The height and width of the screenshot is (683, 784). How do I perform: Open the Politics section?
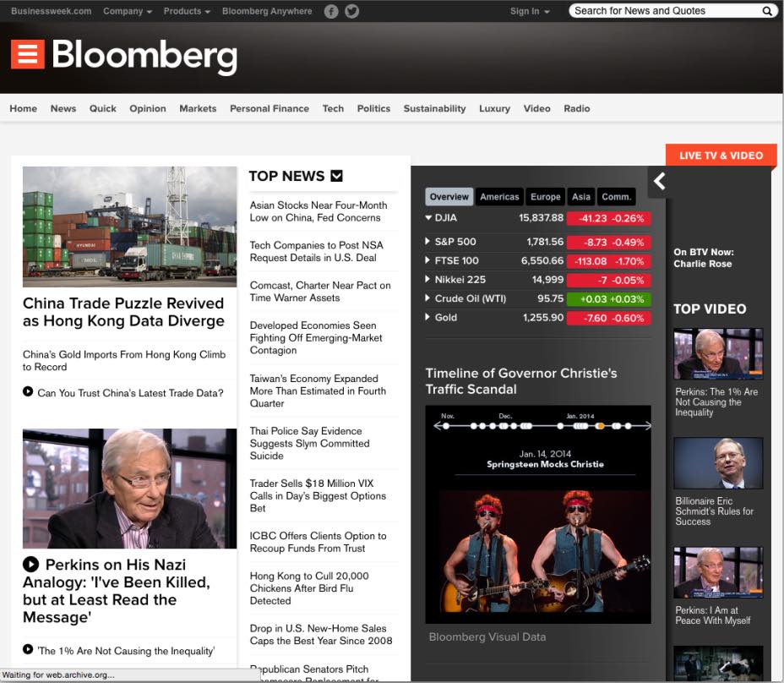tap(373, 108)
